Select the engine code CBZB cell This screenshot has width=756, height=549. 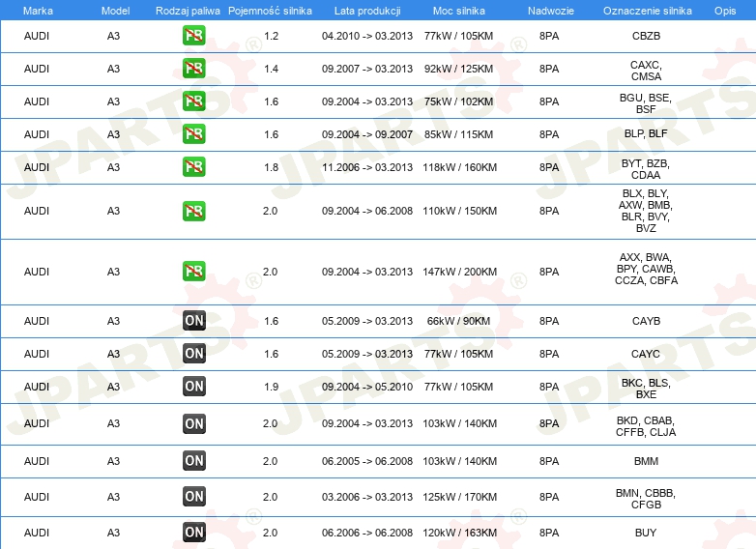point(646,36)
